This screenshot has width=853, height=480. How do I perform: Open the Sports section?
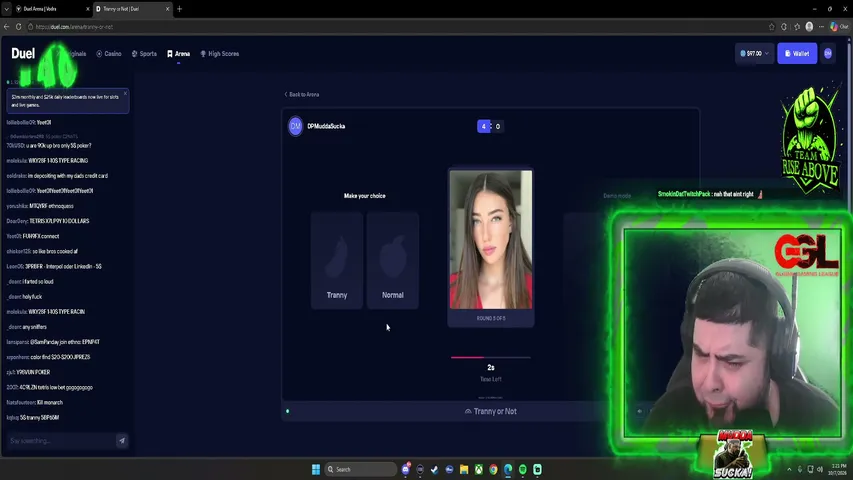[144, 54]
